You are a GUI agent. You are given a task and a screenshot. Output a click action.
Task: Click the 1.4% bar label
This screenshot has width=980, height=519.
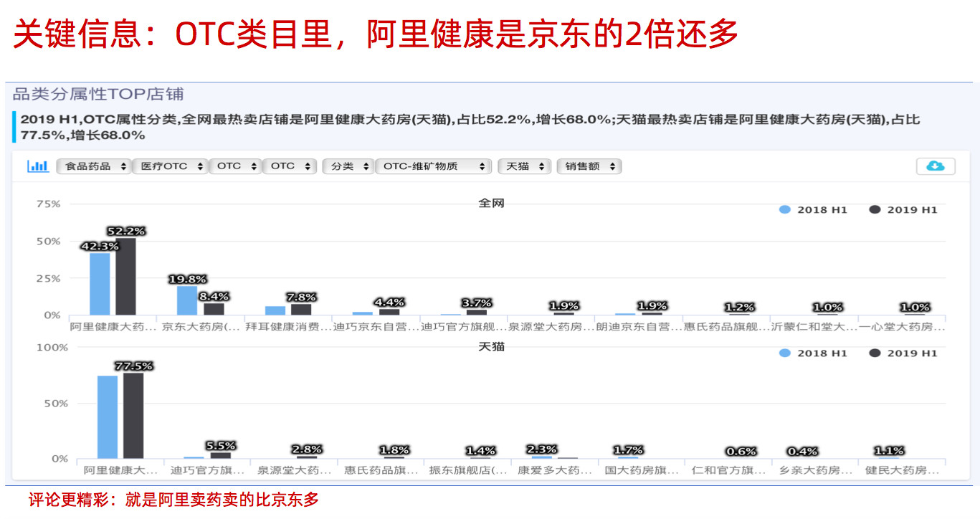pos(481,451)
